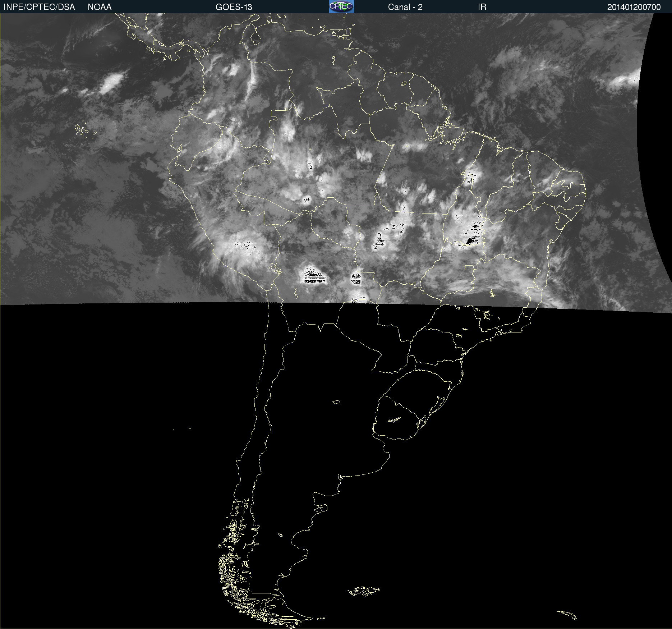Click the NOAA label in the header
Image resolution: width=672 pixels, height=629 pixels.
[x=100, y=7]
